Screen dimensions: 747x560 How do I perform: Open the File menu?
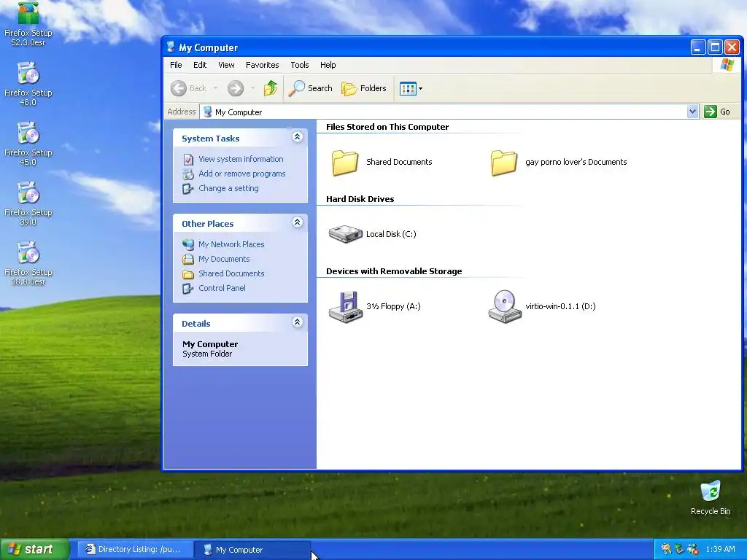tap(176, 65)
